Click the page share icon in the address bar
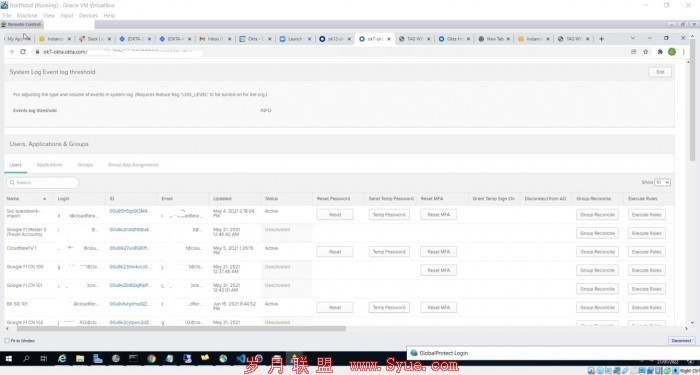 coord(633,52)
